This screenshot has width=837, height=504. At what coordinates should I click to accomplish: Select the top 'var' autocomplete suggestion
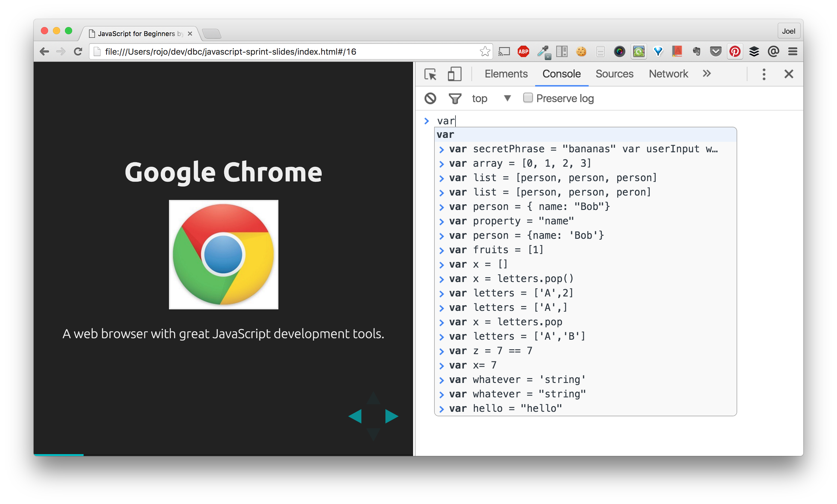tap(586, 135)
